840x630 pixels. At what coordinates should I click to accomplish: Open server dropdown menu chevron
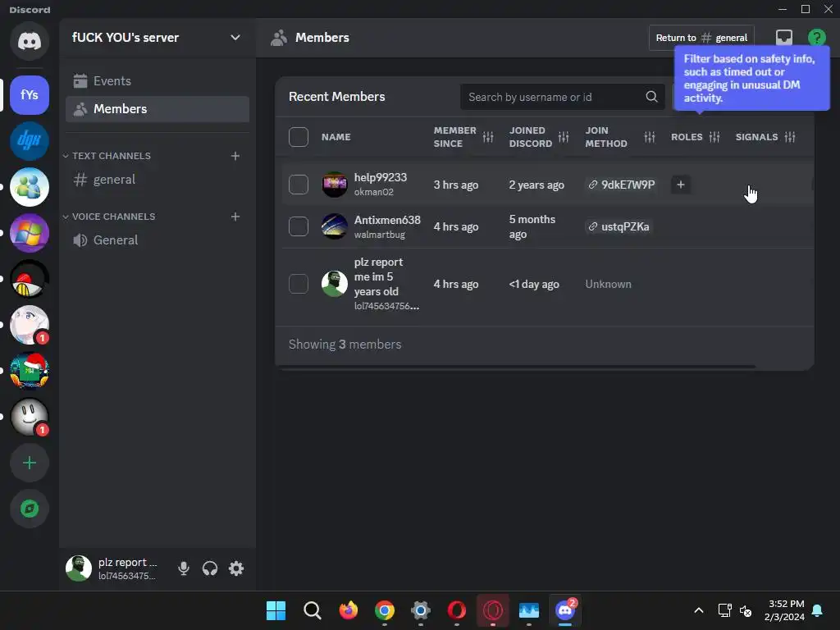tap(235, 38)
